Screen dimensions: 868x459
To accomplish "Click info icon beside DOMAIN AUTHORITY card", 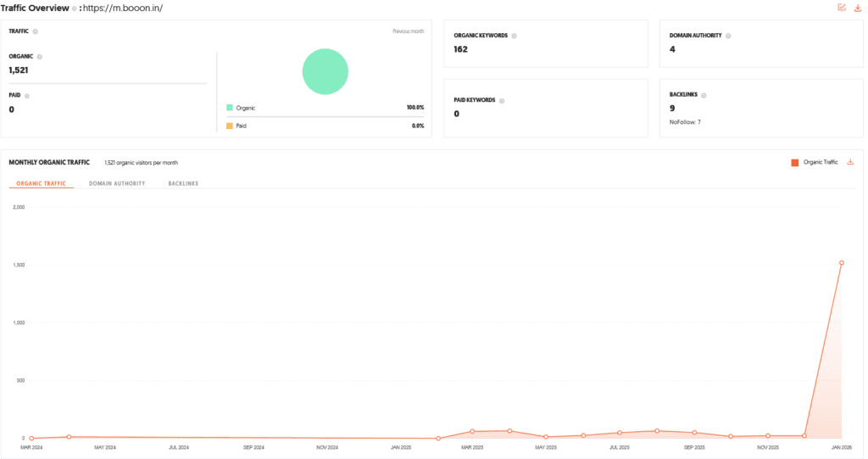I will (x=728, y=36).
